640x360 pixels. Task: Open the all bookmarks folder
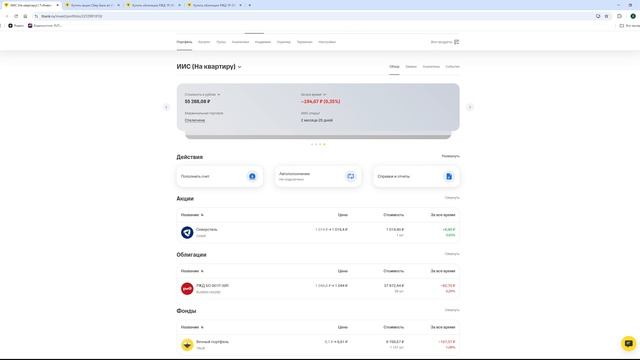pos(629,25)
